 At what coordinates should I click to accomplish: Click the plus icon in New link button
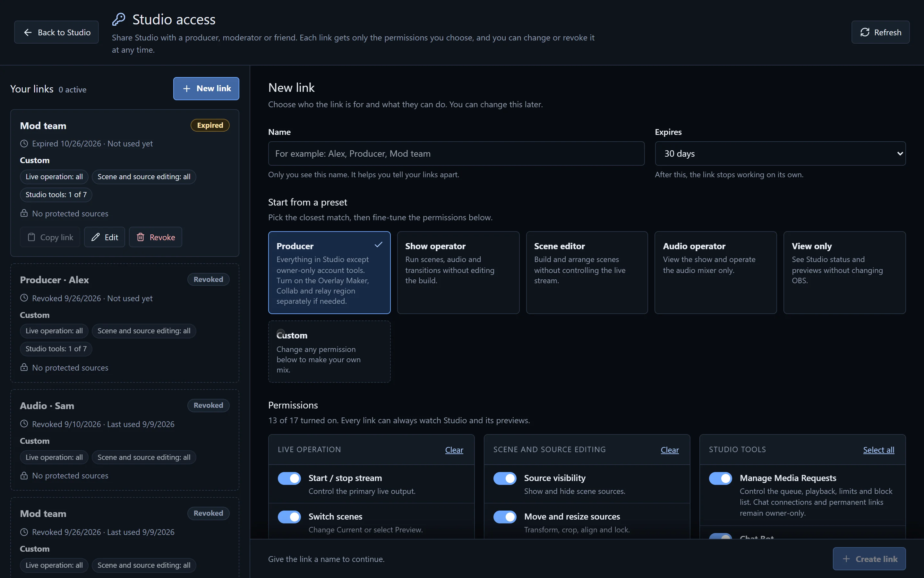coord(186,89)
